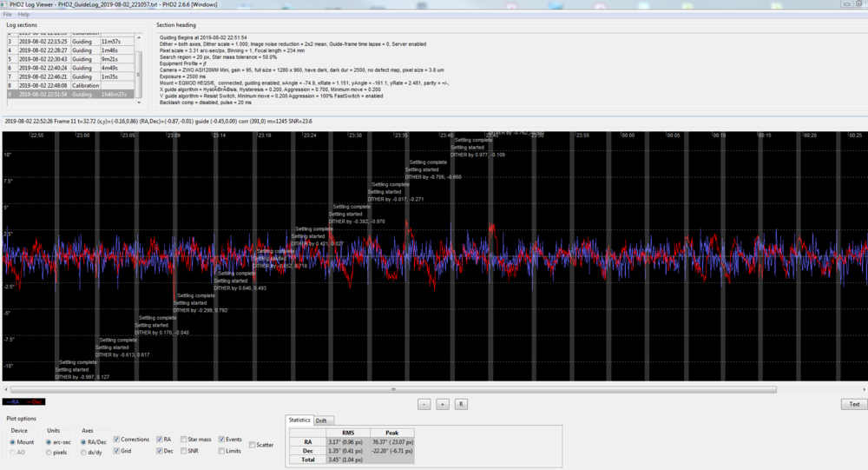The height and width of the screenshot is (470, 868).
Task: Click the zoom in plus button
Action: tap(443, 404)
